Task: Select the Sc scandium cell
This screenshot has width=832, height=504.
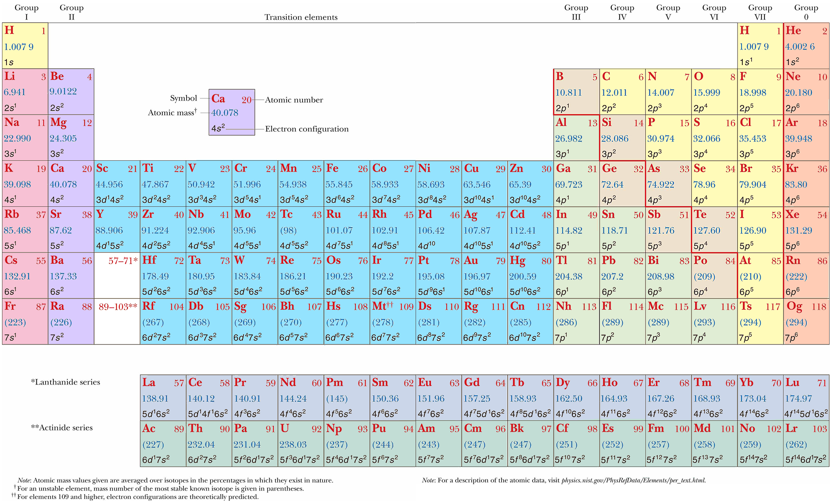Action: [117, 184]
